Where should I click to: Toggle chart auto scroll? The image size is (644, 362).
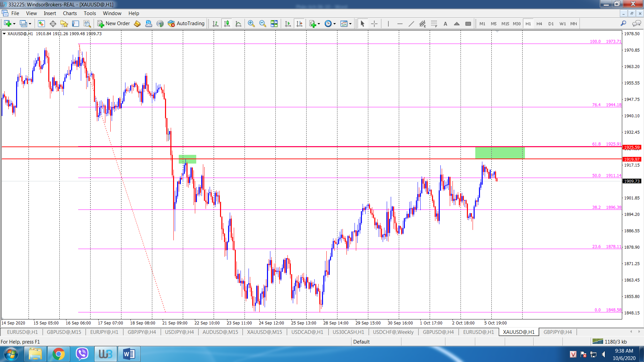[288, 23]
